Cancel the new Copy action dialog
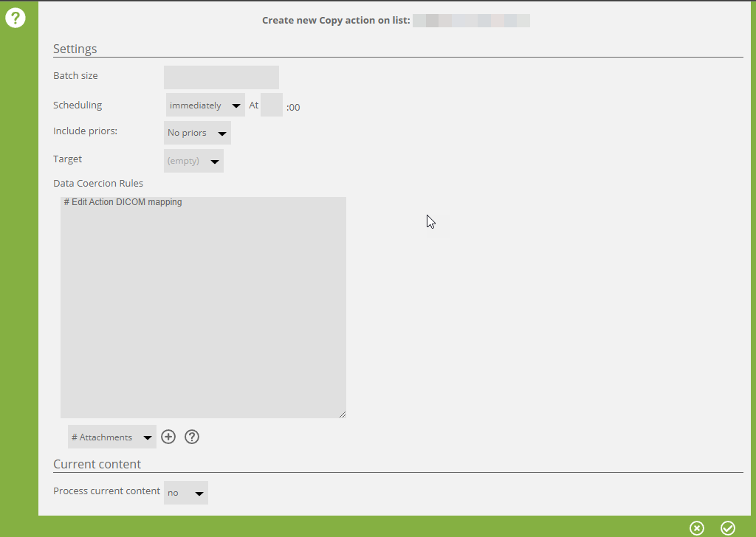The height and width of the screenshot is (537, 756). click(x=697, y=527)
